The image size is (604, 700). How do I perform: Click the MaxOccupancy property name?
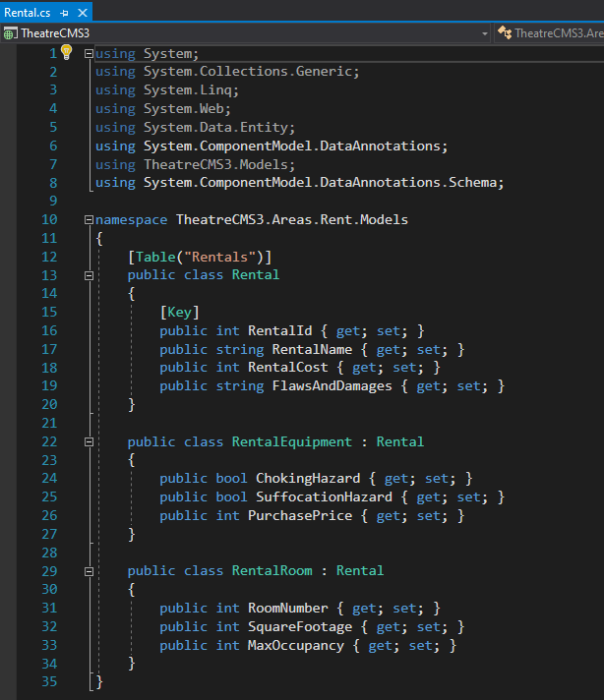pyautogui.click(x=296, y=646)
